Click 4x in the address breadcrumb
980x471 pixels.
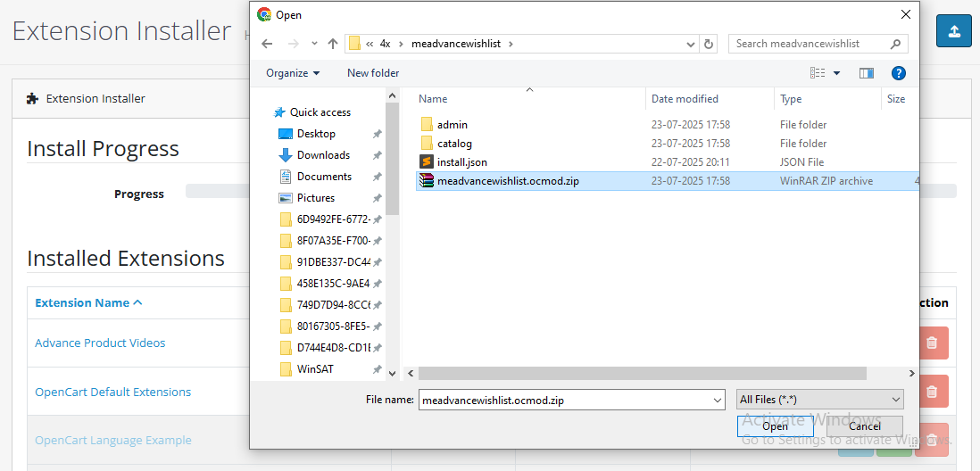[385, 44]
